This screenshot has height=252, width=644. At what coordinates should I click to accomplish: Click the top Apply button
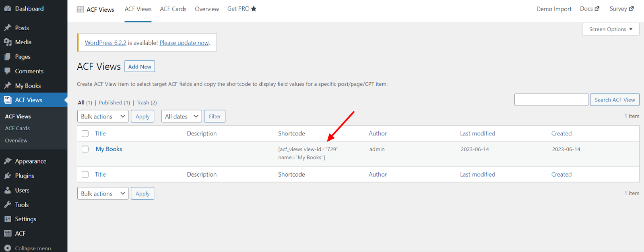pos(142,117)
